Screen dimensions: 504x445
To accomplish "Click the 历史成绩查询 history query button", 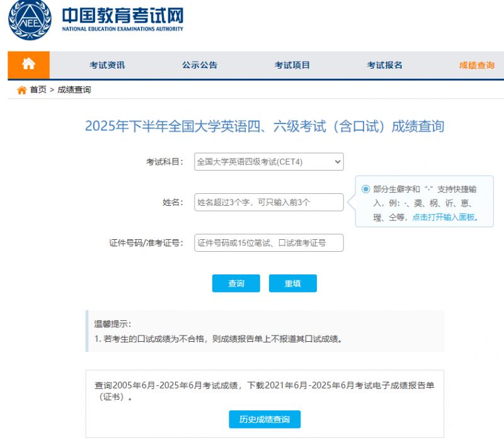I will tap(264, 419).
